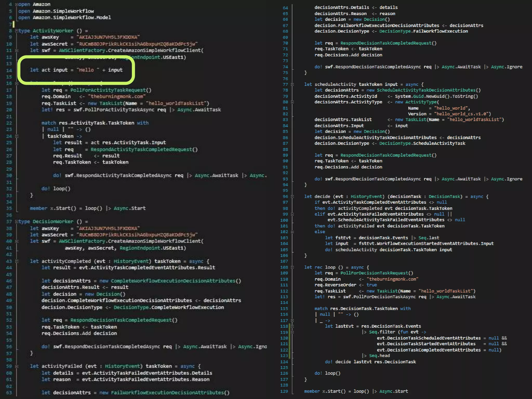Click the ReverseOrder true value on line 111

click(371, 285)
